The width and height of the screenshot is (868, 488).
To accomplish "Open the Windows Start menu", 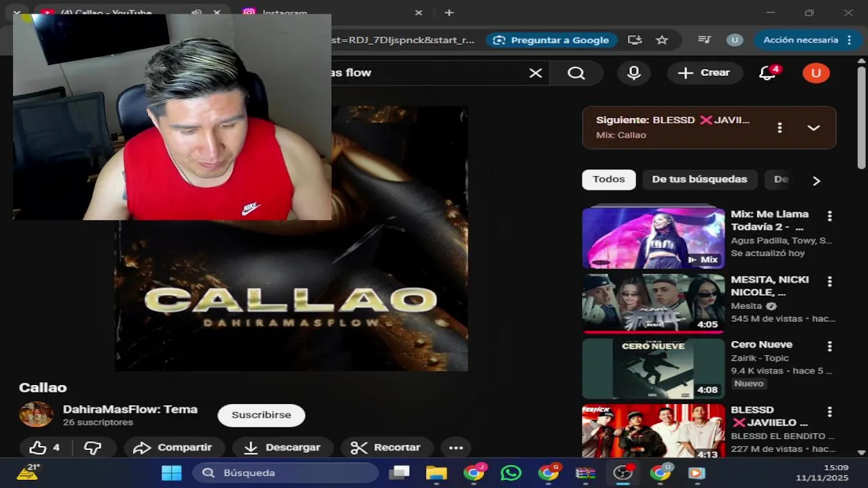I will pos(172,472).
